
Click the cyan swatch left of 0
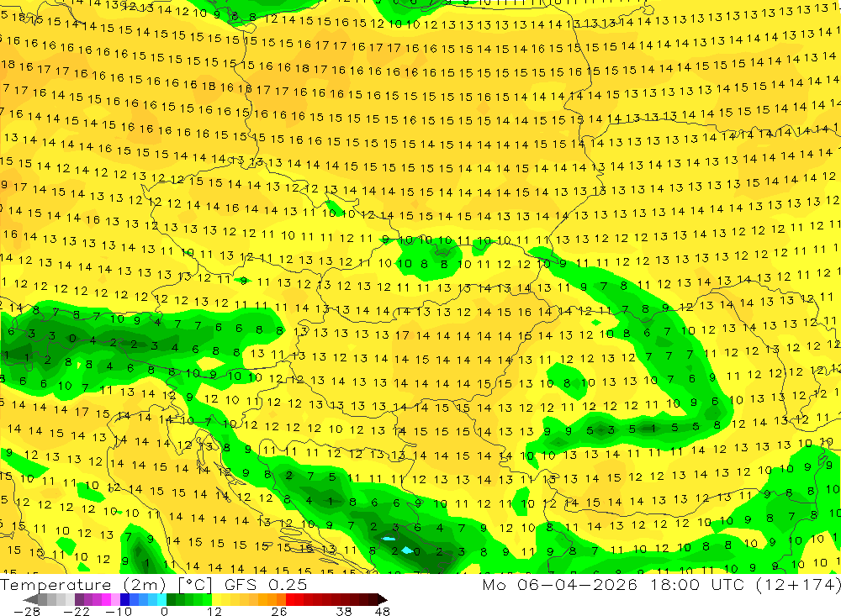pyautogui.click(x=161, y=599)
